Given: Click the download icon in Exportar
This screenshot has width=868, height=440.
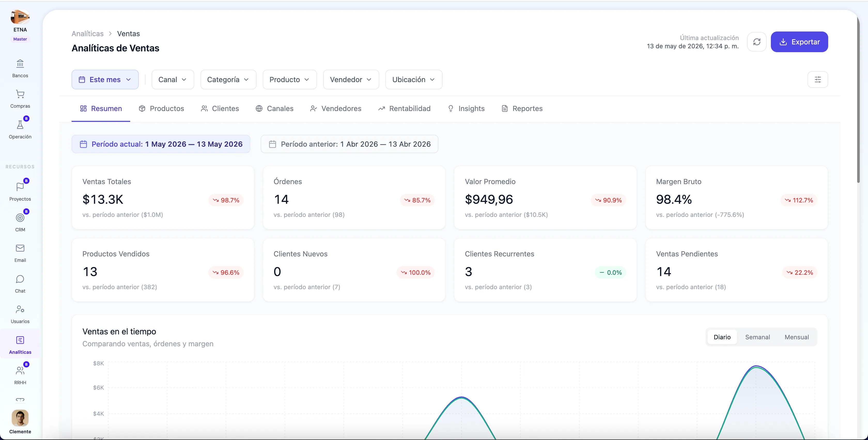Looking at the screenshot, I should (784, 42).
